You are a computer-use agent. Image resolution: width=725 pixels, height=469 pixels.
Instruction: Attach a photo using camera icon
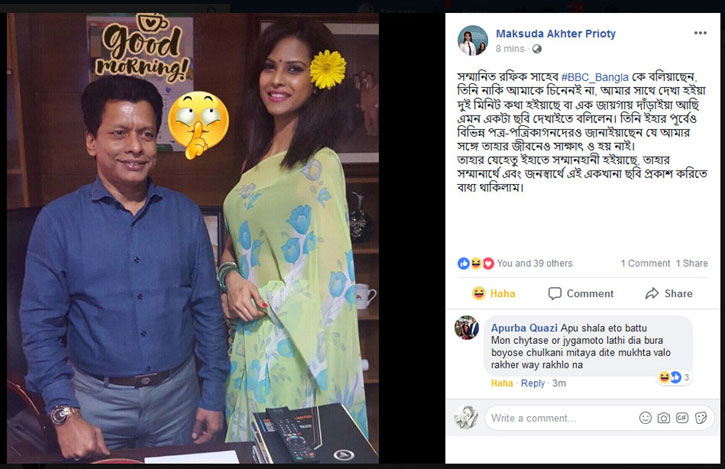click(x=664, y=418)
